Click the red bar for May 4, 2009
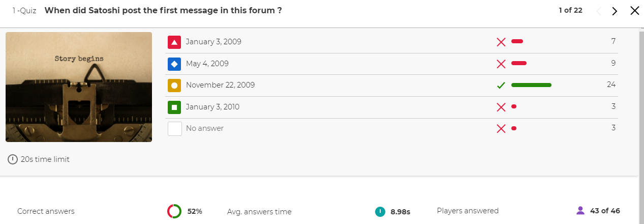The height and width of the screenshot is (224, 644). click(519, 64)
